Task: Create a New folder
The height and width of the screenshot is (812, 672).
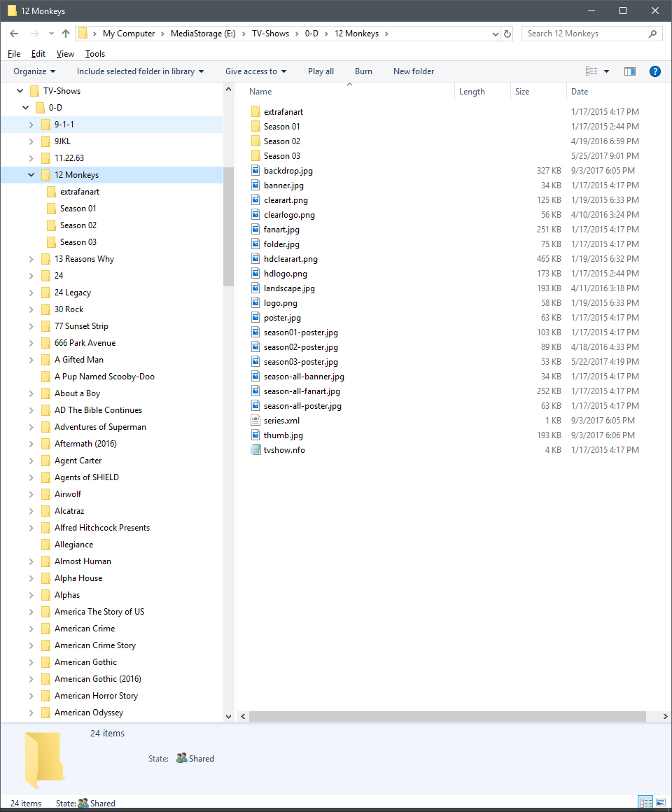Action: pos(414,71)
